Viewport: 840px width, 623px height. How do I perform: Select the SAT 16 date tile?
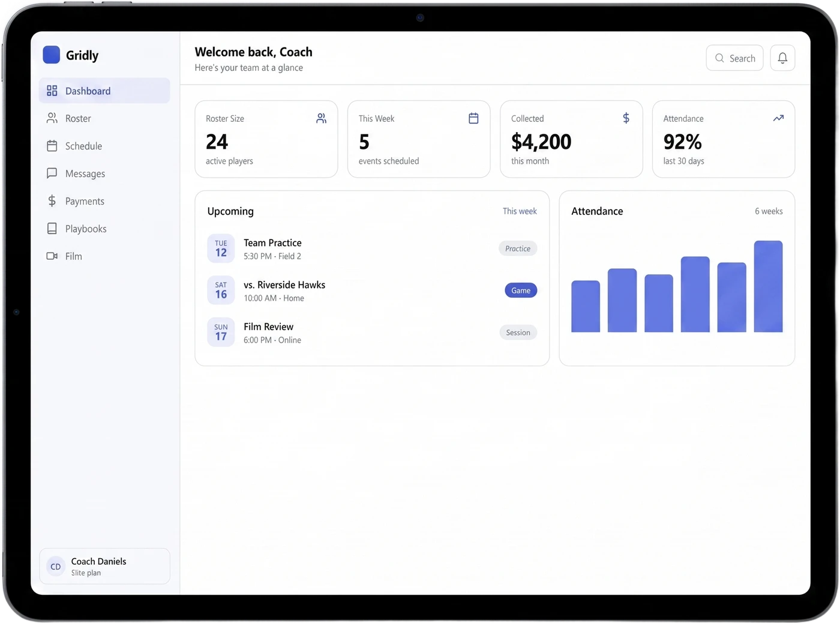[x=221, y=290]
